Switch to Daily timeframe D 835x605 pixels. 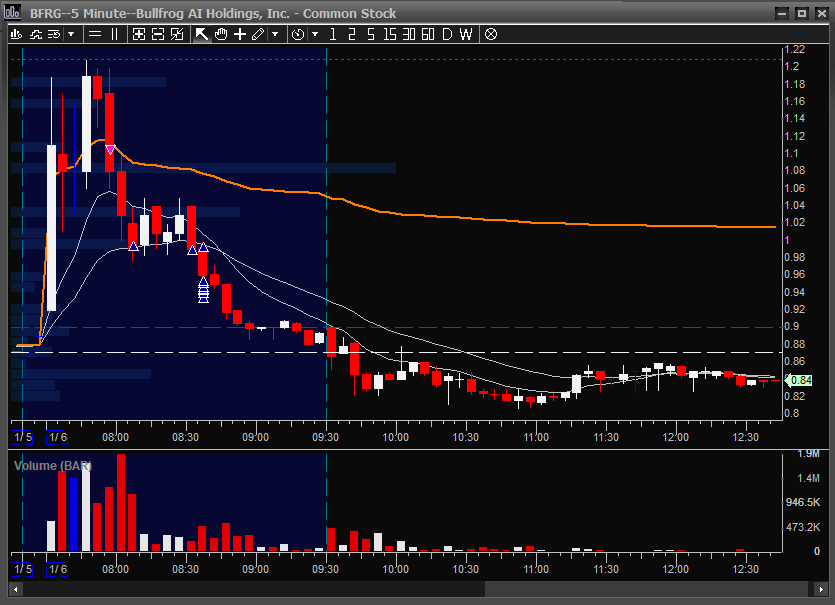pyautogui.click(x=447, y=35)
